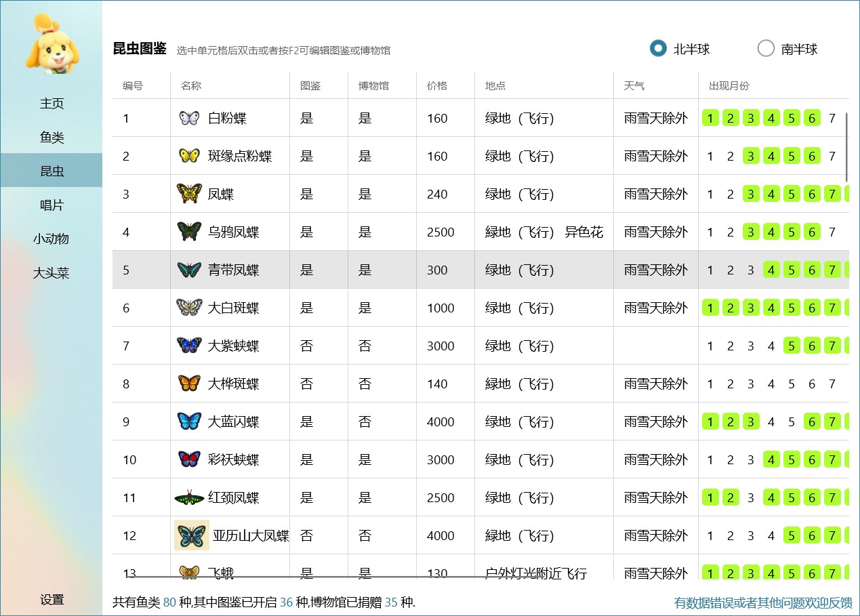This screenshot has width=860, height=616.
Task: Click the 图鉴 column header
Action: point(319,85)
